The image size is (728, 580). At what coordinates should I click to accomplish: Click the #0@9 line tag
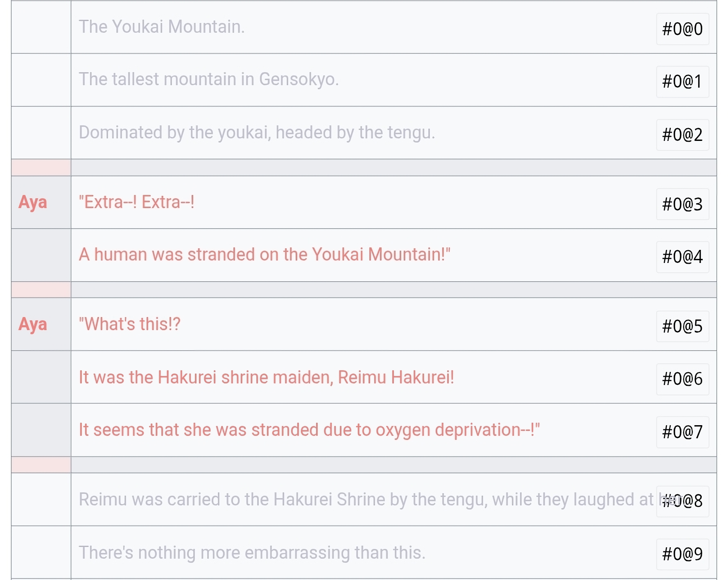(x=683, y=554)
